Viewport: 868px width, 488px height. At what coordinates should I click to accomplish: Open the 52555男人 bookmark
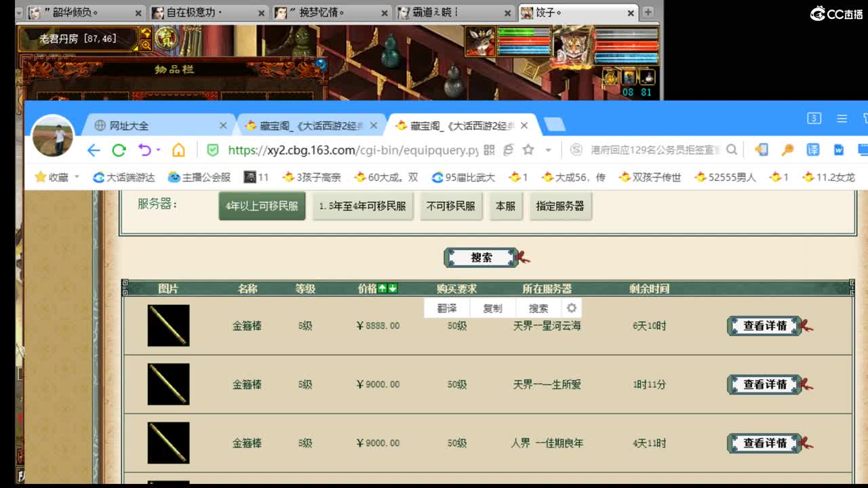pyautogui.click(x=725, y=178)
